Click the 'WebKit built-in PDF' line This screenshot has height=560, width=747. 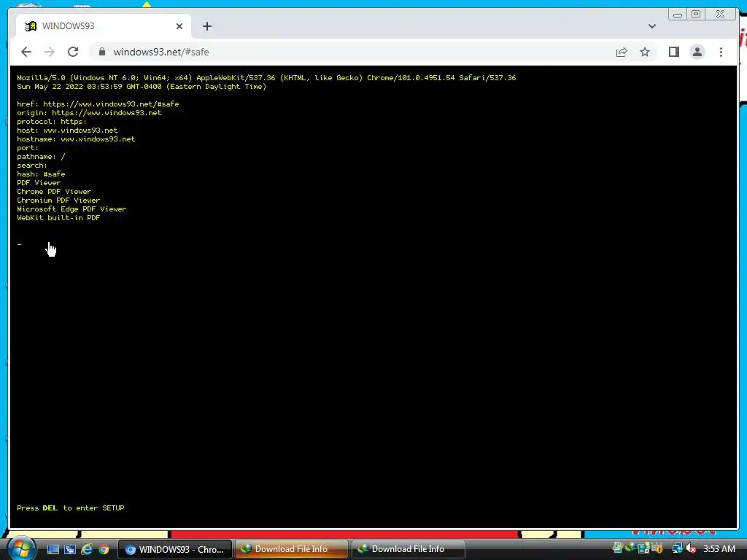tap(58, 217)
